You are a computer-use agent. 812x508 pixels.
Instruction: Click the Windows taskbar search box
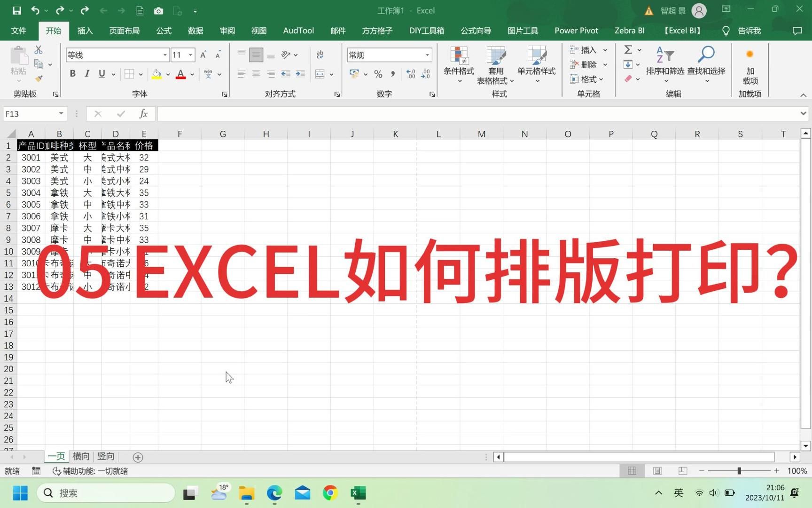click(106, 493)
